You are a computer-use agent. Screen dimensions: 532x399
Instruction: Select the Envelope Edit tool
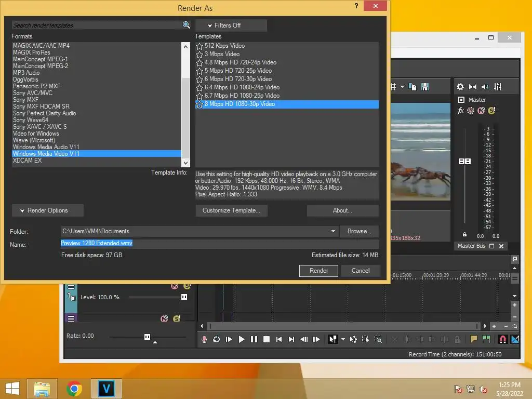click(353, 339)
